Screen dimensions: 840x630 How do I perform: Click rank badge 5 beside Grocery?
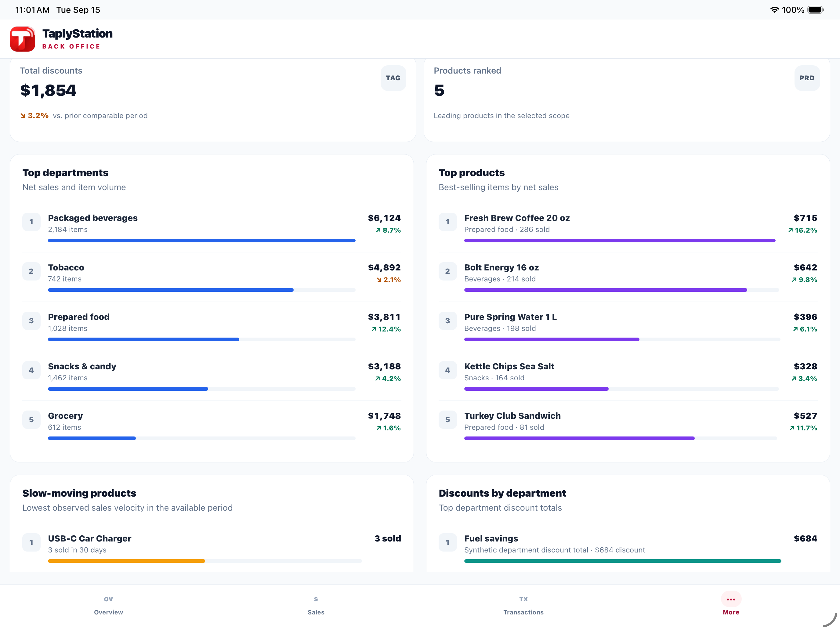point(31,420)
